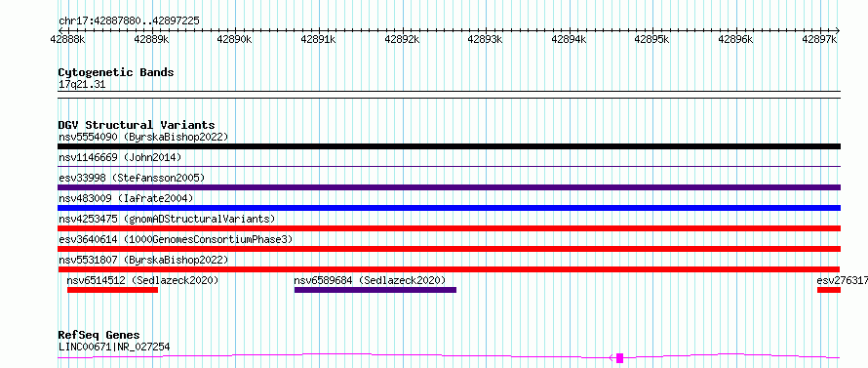This screenshot has height=368, width=868.
Task: Click the 42896k ruler position
Action: (736, 39)
